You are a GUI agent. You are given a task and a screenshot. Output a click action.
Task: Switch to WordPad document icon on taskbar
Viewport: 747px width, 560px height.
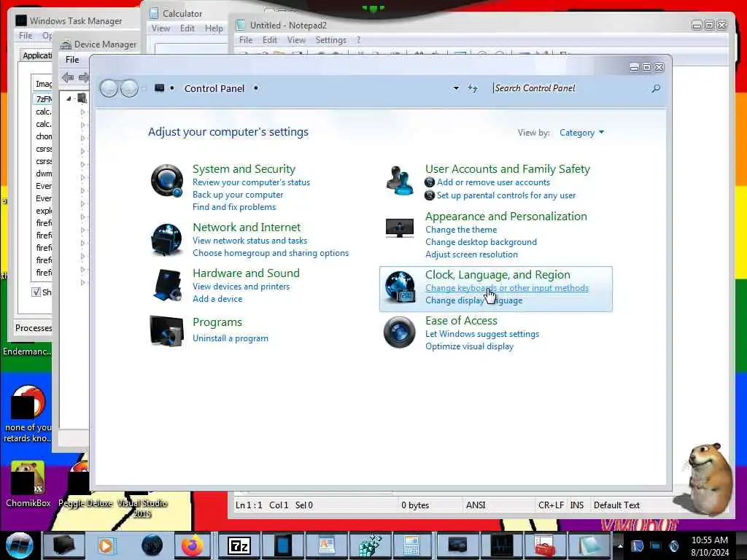click(x=327, y=545)
